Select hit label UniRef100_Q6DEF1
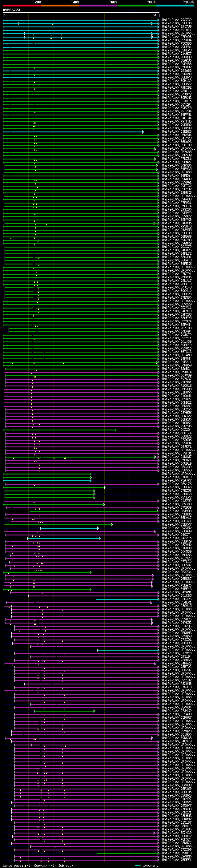 tap(177, 860)
